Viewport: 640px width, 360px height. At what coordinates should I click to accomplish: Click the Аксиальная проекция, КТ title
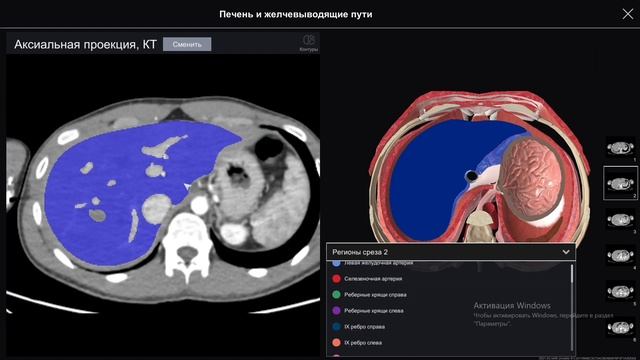(x=85, y=44)
